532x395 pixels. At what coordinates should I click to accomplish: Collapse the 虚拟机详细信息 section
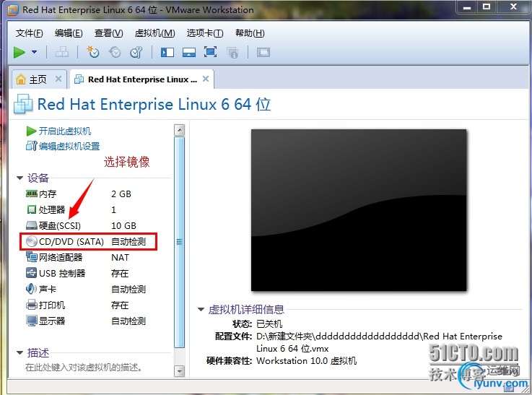[201, 309]
